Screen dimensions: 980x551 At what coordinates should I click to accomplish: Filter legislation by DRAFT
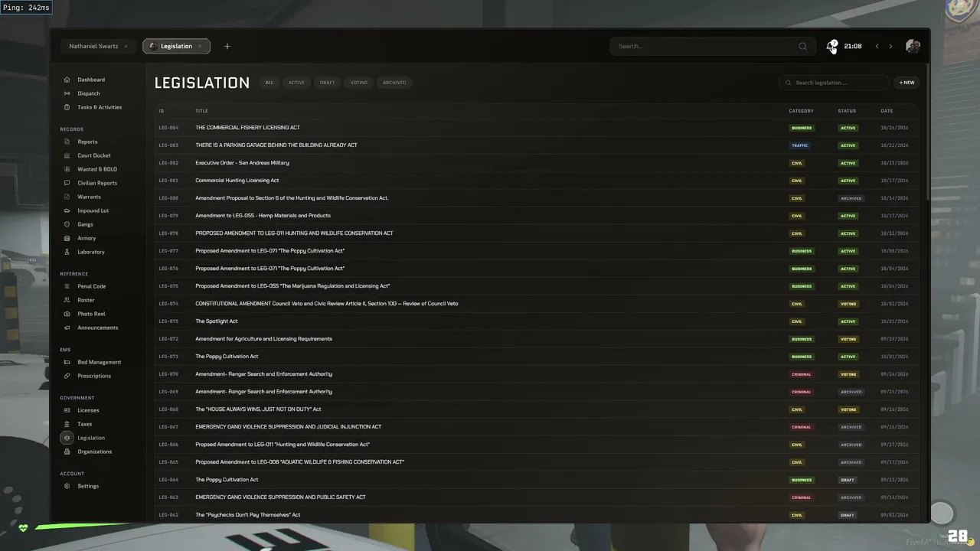[x=328, y=83]
